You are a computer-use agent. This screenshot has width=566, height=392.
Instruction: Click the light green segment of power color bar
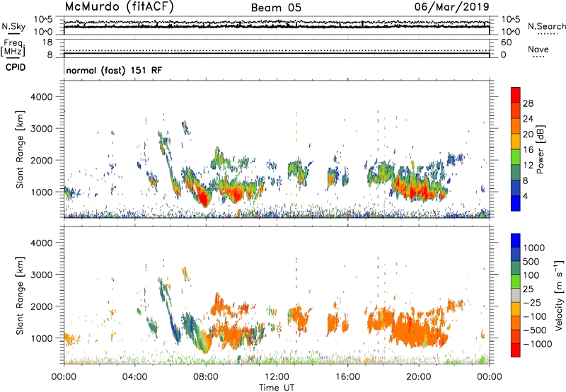click(x=516, y=157)
